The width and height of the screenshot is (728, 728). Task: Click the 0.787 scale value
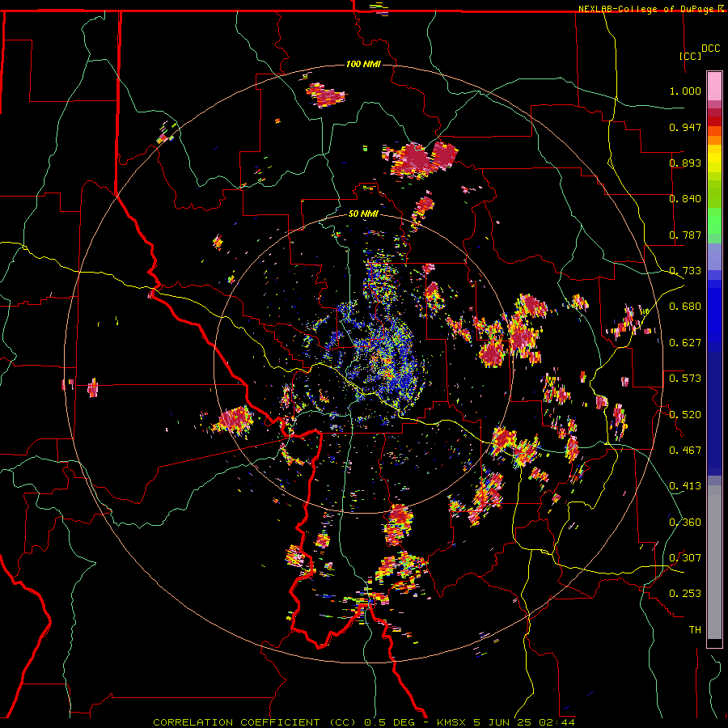[685, 235]
